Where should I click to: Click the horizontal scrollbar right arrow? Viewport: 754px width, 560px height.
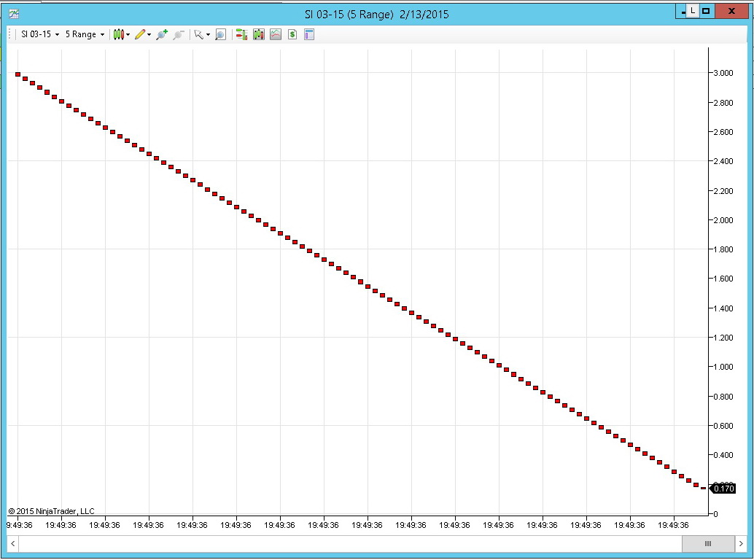[x=741, y=544]
